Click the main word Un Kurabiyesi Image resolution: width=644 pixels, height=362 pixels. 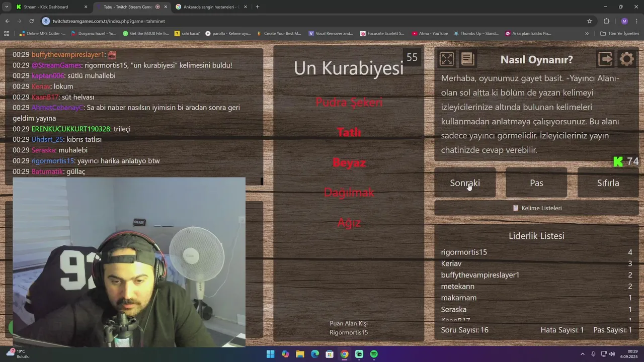tap(349, 68)
